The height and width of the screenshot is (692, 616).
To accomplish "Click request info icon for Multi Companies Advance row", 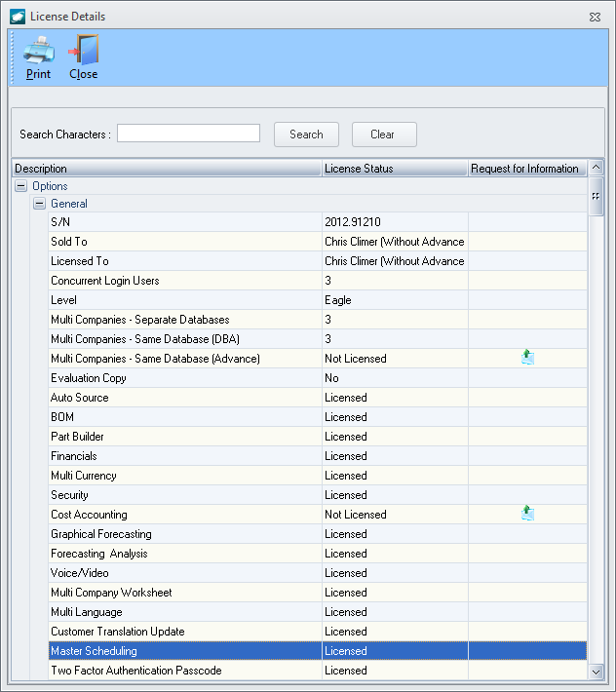I will [x=527, y=357].
